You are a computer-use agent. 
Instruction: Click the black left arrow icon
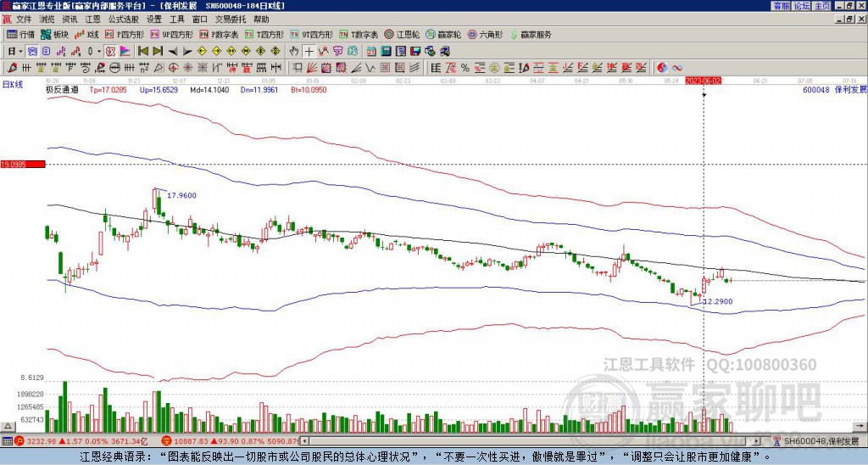point(173,52)
